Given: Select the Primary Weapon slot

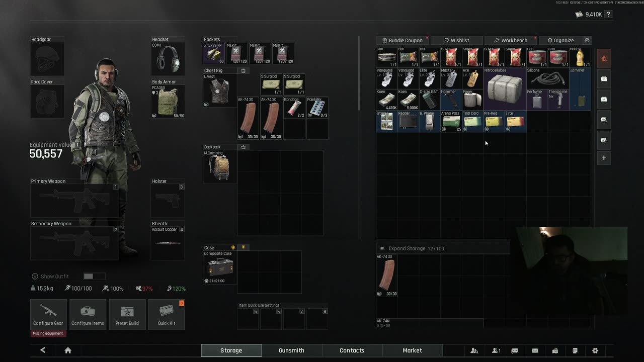Looking at the screenshot, I should point(74,201).
